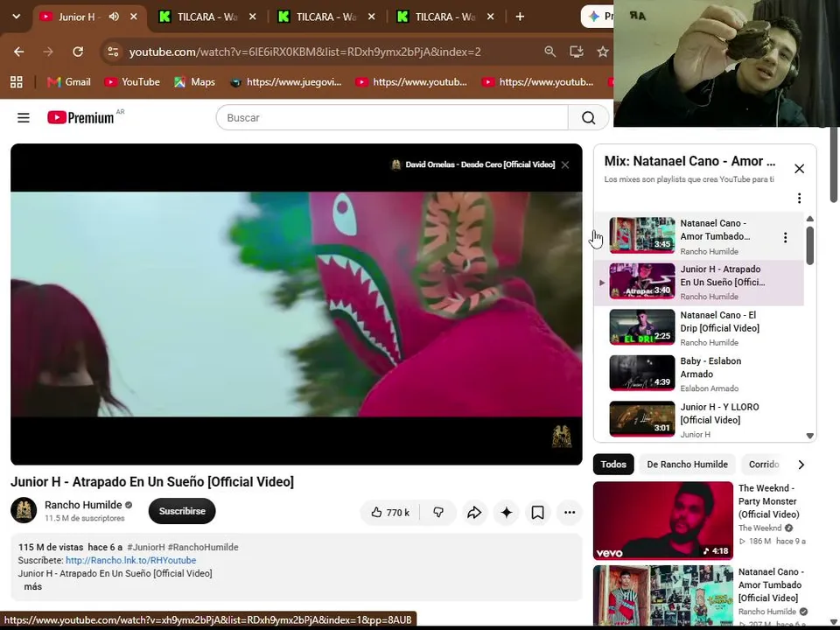Screen dimensions: 840x630
Task: Open the Rancho Humilde channel name link
Action: point(83,505)
